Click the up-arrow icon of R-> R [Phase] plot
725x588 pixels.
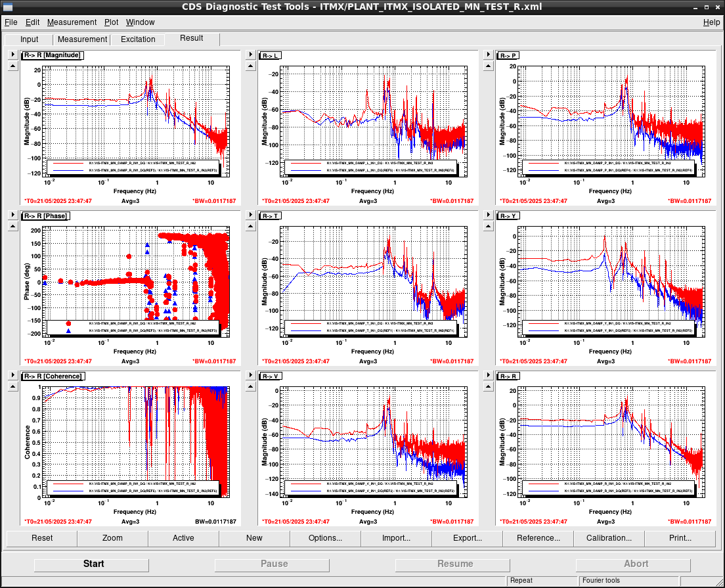coord(13,226)
